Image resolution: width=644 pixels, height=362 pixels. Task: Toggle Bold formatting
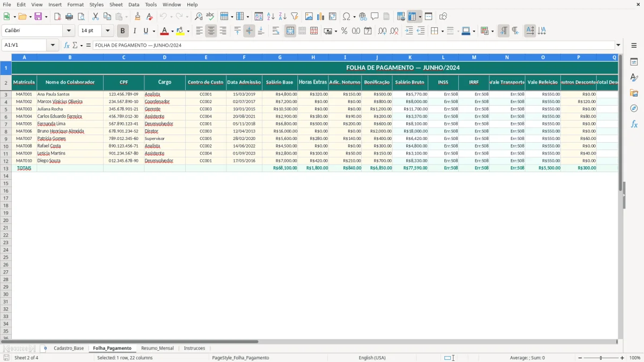tap(123, 31)
